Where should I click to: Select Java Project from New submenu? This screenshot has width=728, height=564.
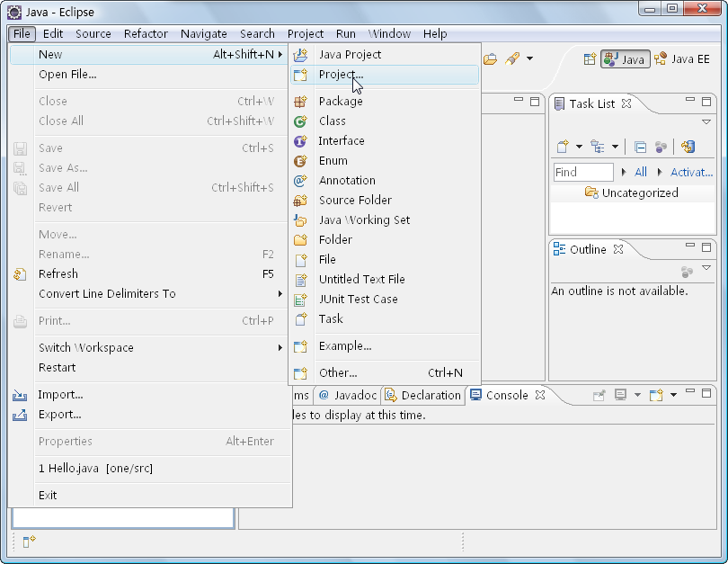(x=350, y=54)
